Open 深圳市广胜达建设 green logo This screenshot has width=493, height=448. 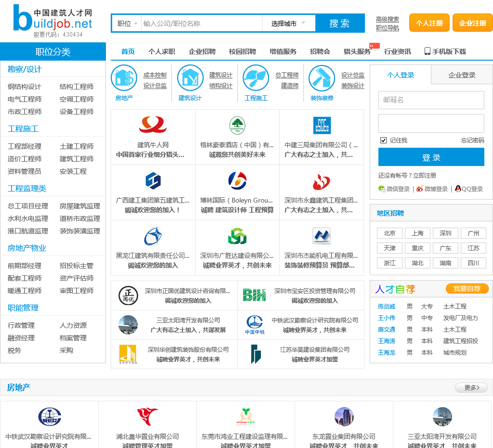[237, 236]
